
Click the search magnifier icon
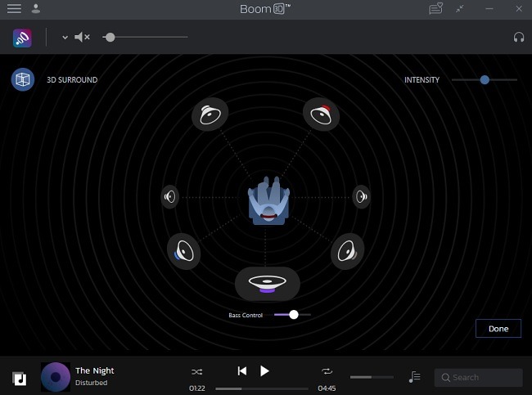[446, 377]
